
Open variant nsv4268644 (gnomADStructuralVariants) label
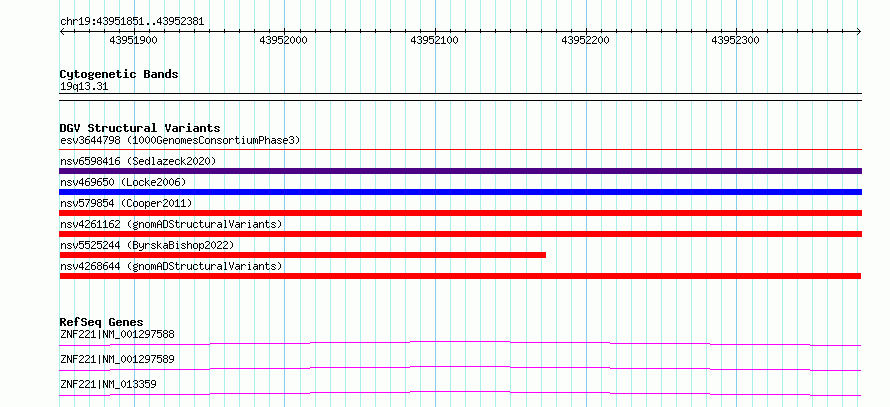tap(171, 266)
